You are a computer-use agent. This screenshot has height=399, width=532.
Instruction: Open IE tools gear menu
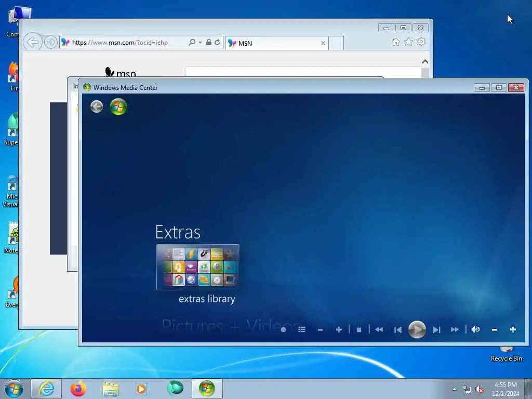coord(421,42)
